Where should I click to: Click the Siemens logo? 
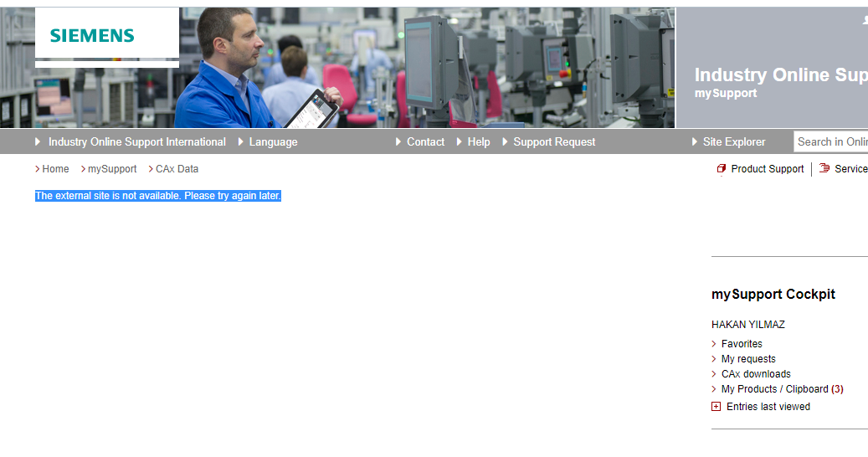coord(92,36)
